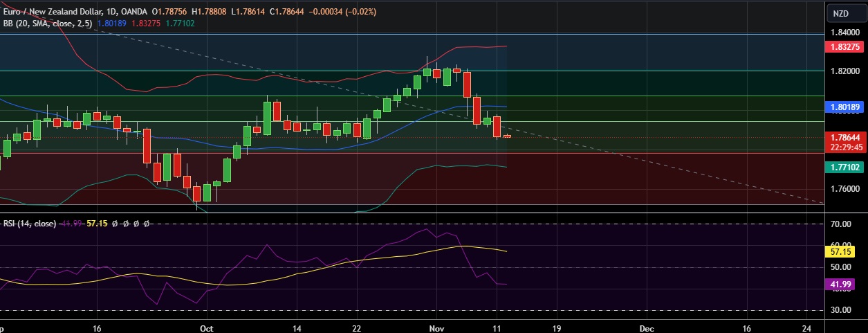Click the yellow 57.15 RSI axis label
Screen dimensions: 868x333
(x=839, y=252)
